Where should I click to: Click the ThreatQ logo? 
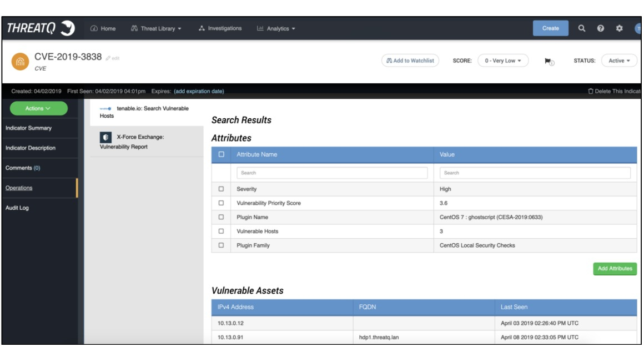point(41,28)
